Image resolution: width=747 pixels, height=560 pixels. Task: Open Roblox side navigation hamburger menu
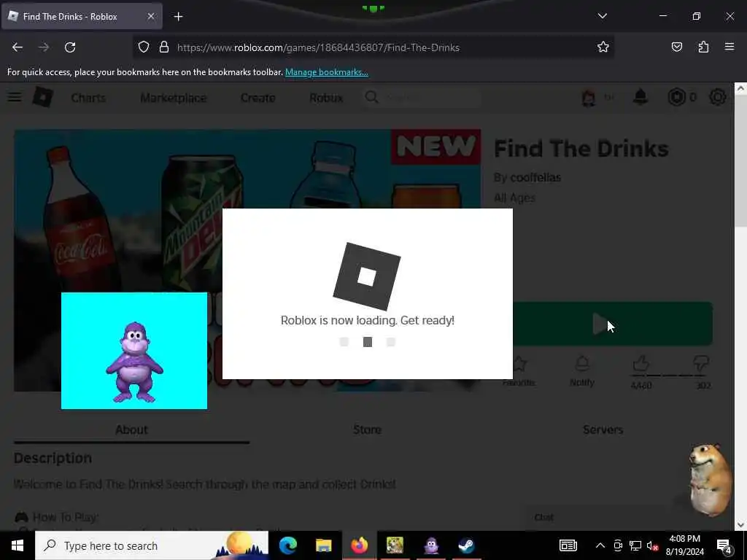(15, 97)
